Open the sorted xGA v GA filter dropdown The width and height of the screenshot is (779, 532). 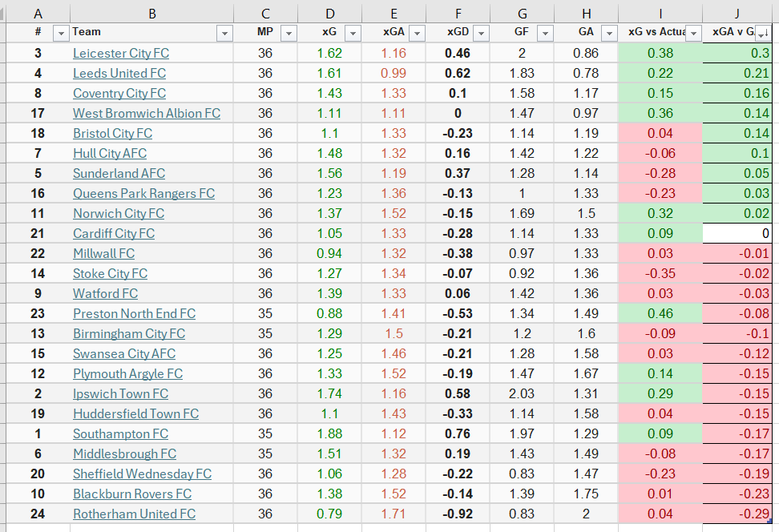pyautogui.click(x=763, y=34)
